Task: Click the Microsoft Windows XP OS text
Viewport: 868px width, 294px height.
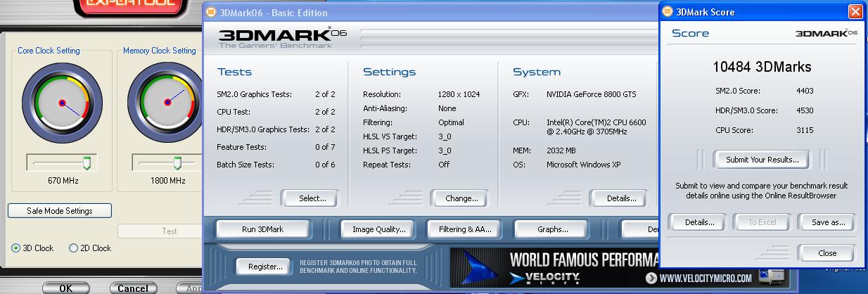Action: tap(585, 165)
